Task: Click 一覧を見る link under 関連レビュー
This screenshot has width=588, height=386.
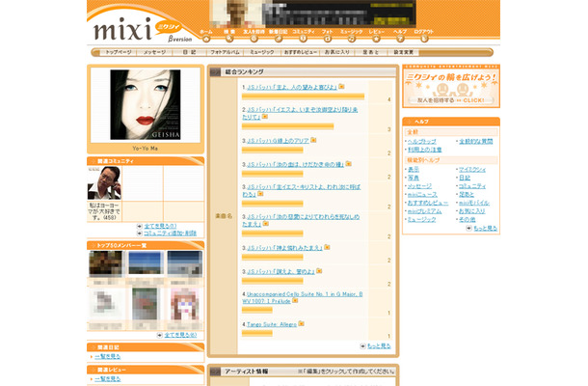Action: point(108,379)
